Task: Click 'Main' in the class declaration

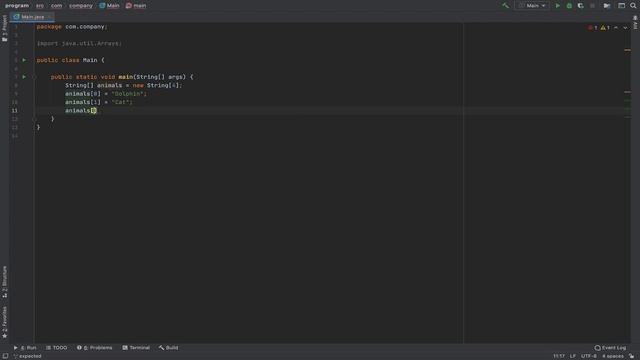Action: pos(90,60)
